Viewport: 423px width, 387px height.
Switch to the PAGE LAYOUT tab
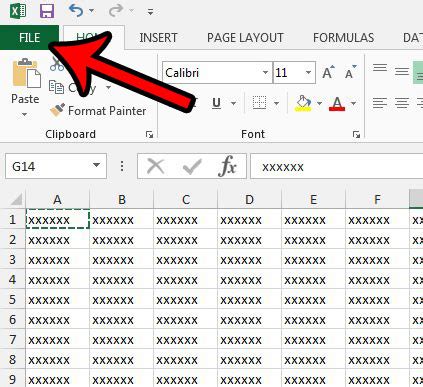click(245, 38)
